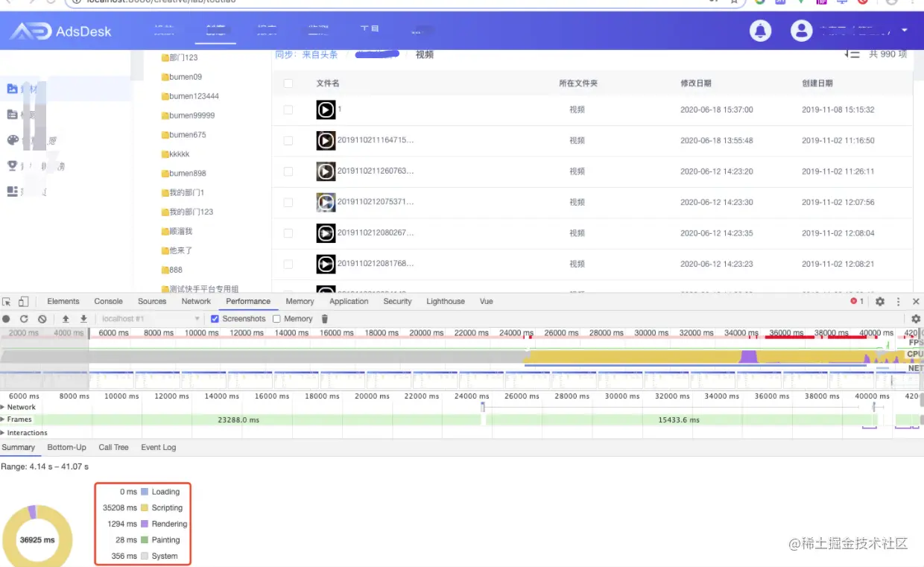Open the notification bell

click(x=760, y=31)
